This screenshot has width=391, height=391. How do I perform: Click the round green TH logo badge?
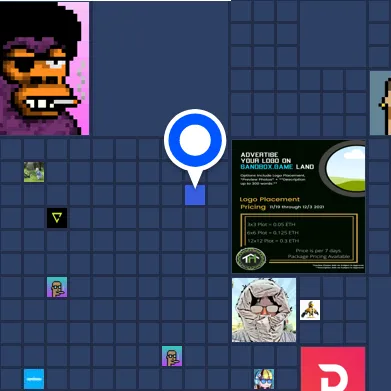pos(251,259)
